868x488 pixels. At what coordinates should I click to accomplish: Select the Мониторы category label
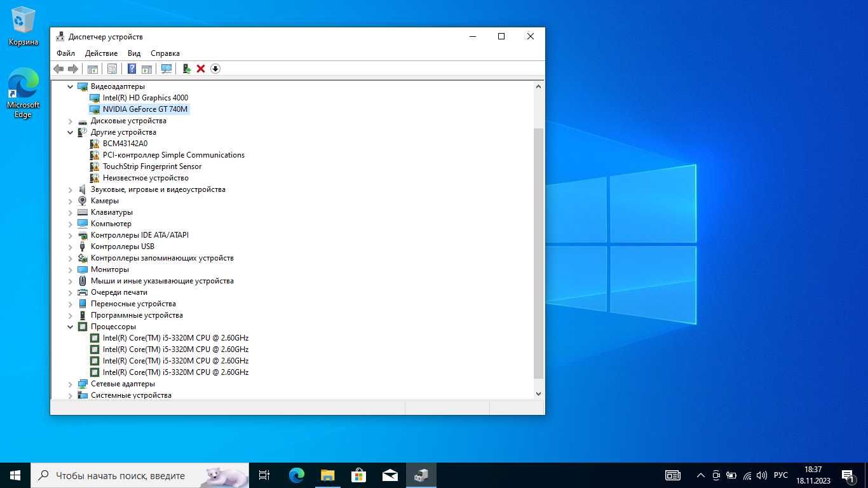point(110,269)
